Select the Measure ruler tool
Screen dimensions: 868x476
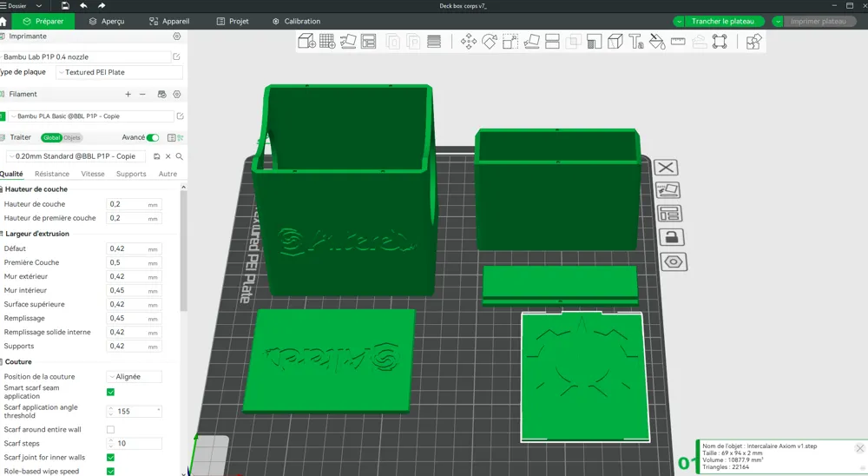tap(678, 41)
